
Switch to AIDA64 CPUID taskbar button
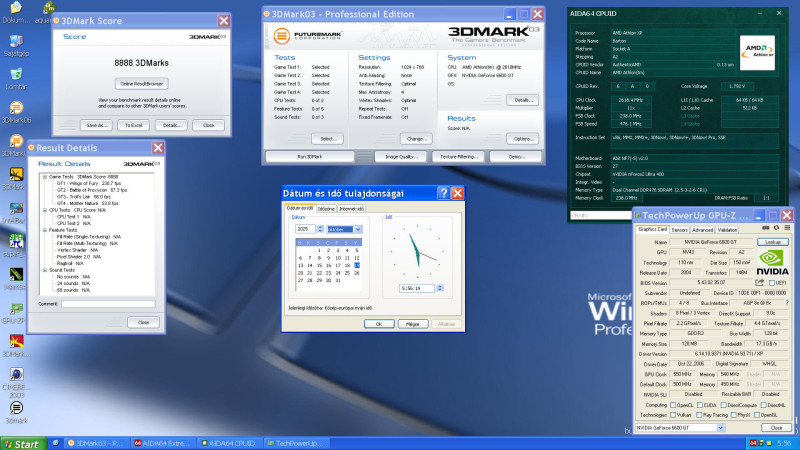pyautogui.click(x=231, y=443)
